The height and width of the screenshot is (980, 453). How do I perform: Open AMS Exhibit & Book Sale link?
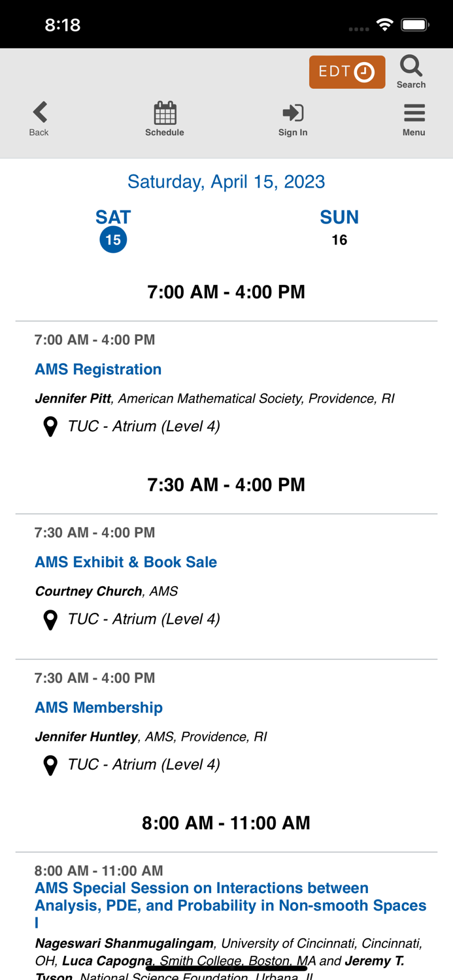[126, 562]
